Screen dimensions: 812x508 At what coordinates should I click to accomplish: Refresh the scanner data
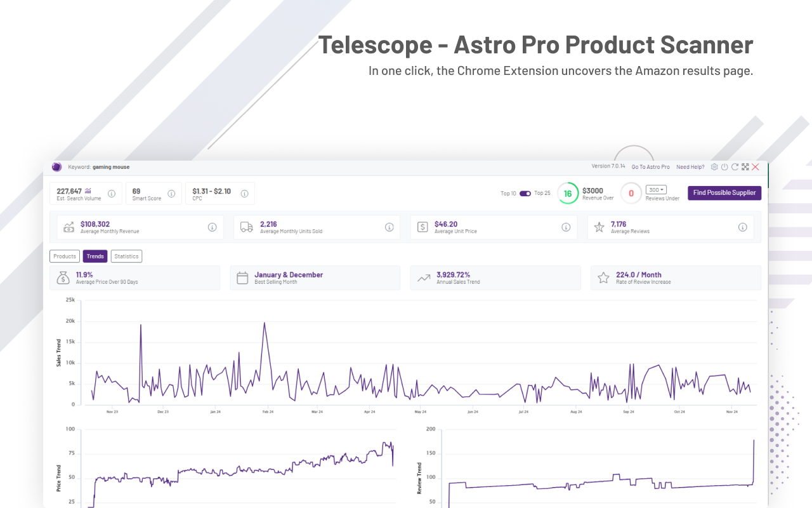click(x=735, y=167)
